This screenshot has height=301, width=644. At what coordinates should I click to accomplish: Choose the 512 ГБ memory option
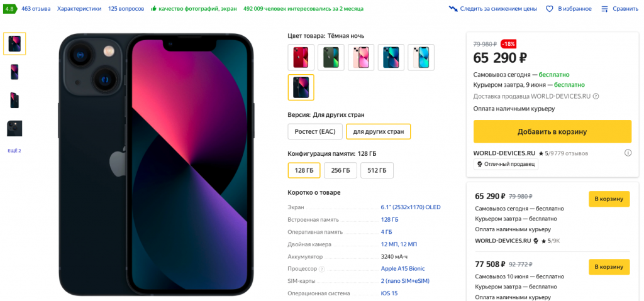(377, 170)
